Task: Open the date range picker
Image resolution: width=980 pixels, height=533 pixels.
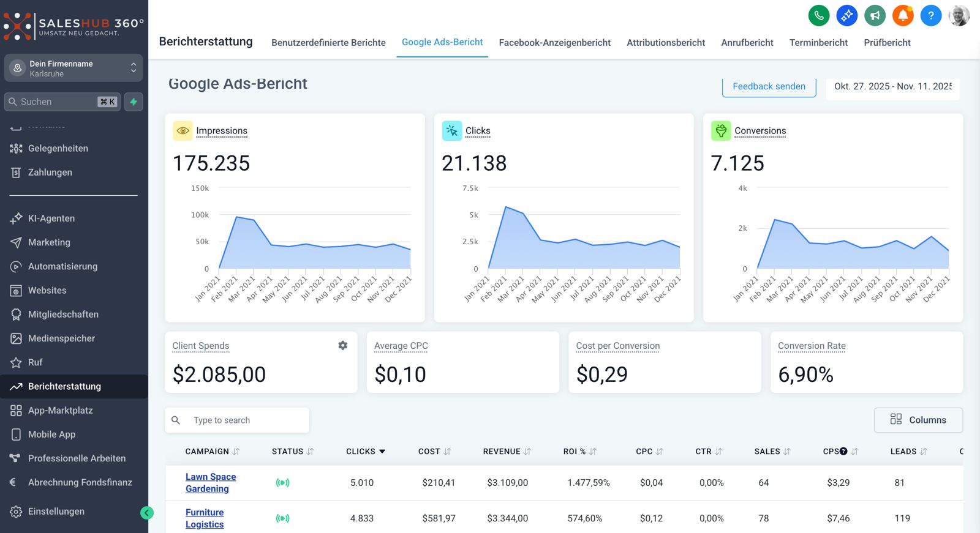Action: [892, 86]
